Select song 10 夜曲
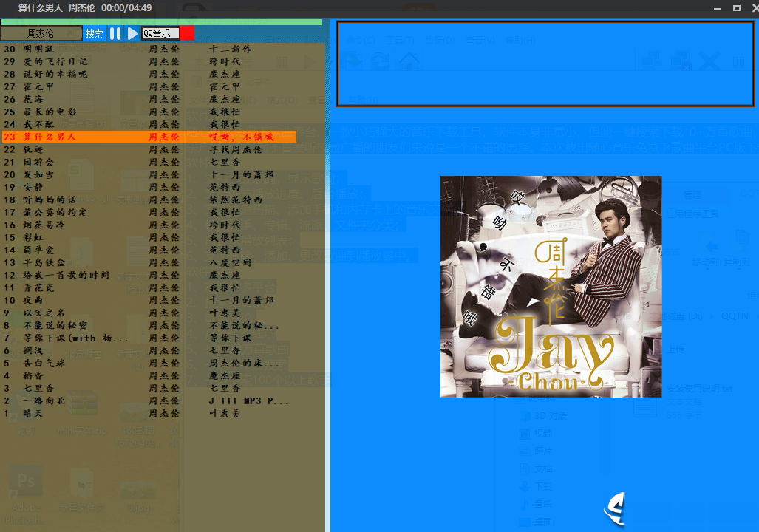 pos(149,301)
